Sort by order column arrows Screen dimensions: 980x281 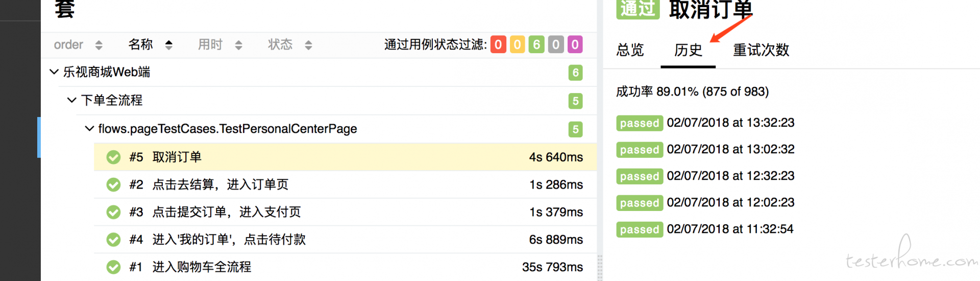[x=99, y=45]
